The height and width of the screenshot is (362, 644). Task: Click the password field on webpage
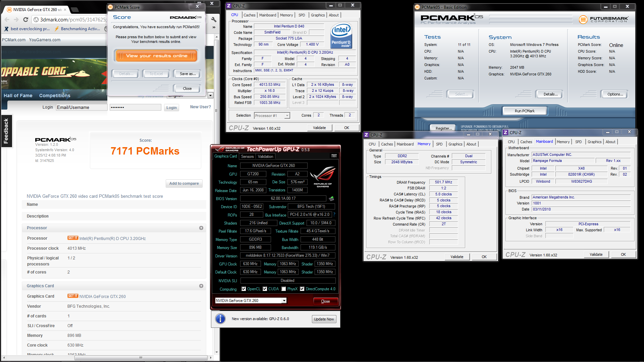tap(135, 107)
